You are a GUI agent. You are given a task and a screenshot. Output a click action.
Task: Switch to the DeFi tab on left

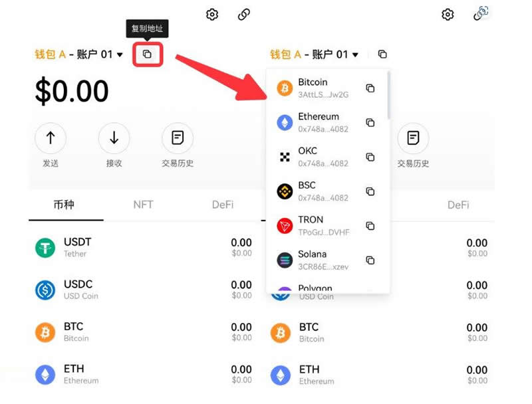click(x=223, y=205)
